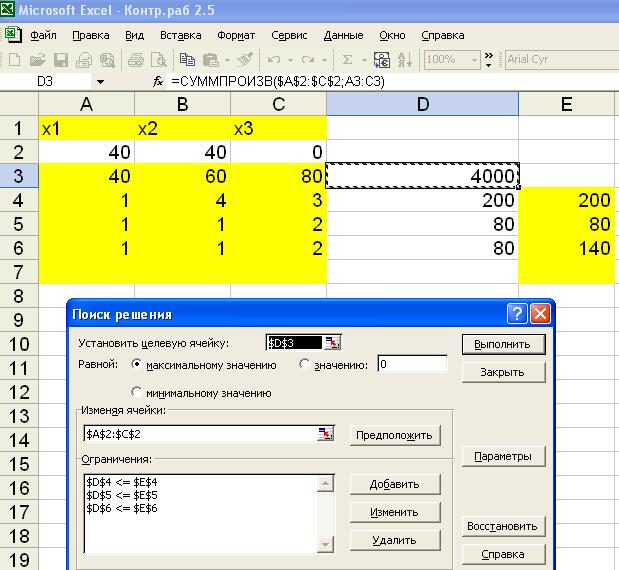619x570 pixels.
Task: Click the AutoSum sigma icon
Action: (x=348, y=59)
